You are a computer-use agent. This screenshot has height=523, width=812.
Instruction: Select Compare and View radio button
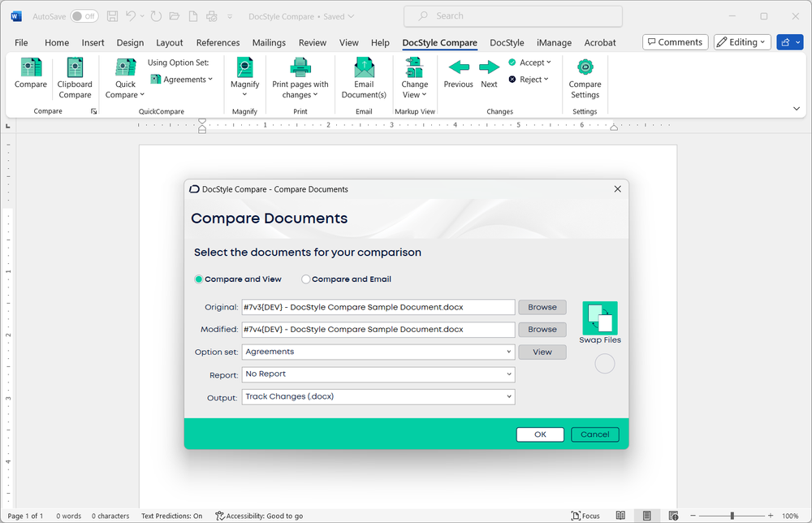[x=198, y=279]
